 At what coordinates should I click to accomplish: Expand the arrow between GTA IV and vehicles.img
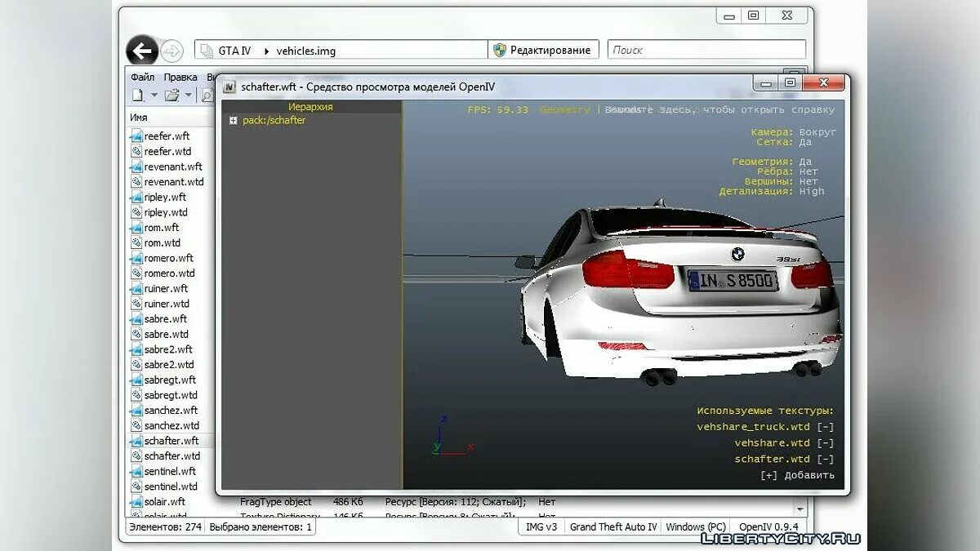coord(266,51)
